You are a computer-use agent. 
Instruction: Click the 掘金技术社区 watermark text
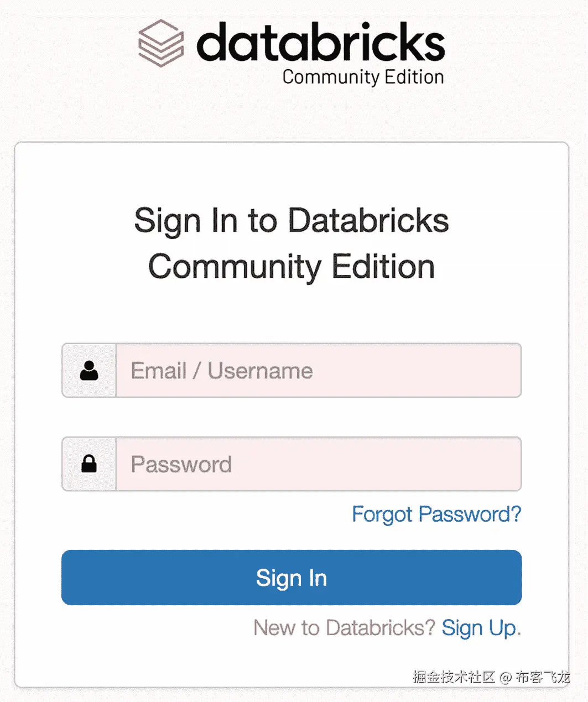[454, 677]
